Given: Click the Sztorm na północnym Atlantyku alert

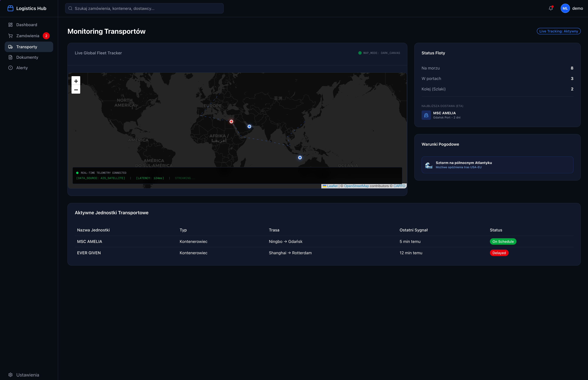Looking at the screenshot, I should coord(497,165).
